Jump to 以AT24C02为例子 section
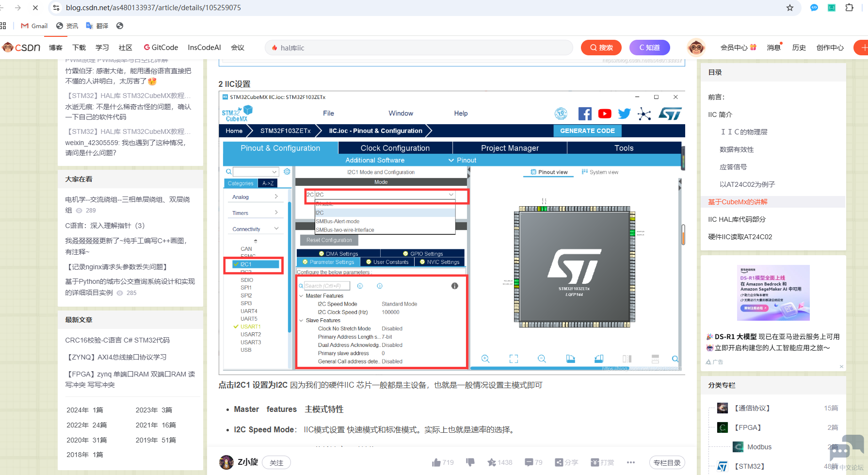This screenshot has width=868, height=475. [x=747, y=184]
